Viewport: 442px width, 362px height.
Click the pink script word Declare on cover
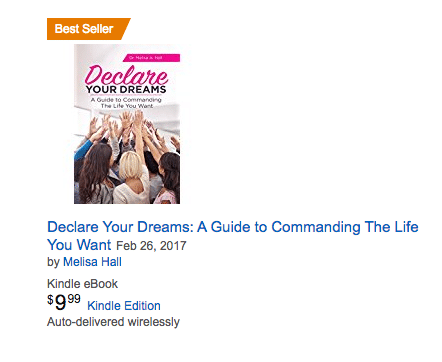[126, 75]
